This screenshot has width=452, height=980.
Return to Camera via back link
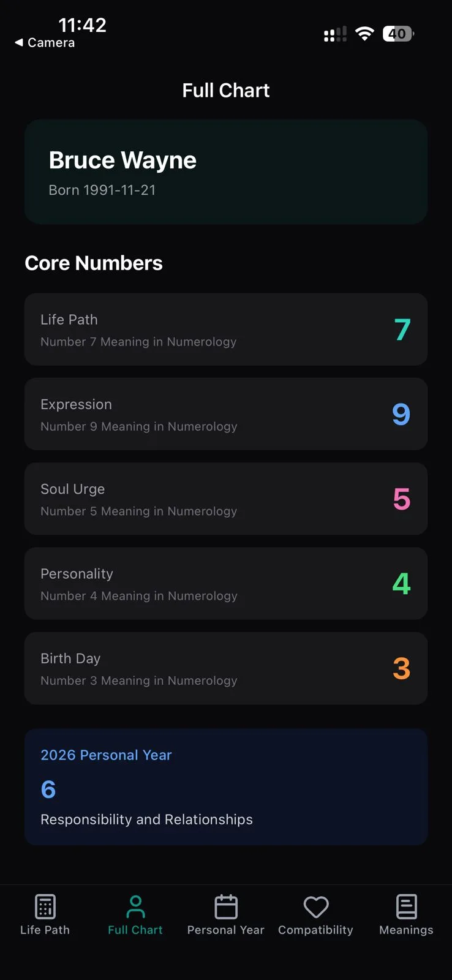[43, 43]
